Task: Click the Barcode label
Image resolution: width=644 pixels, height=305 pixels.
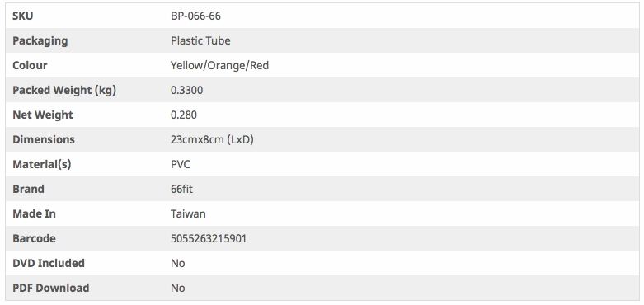Action: click(34, 238)
